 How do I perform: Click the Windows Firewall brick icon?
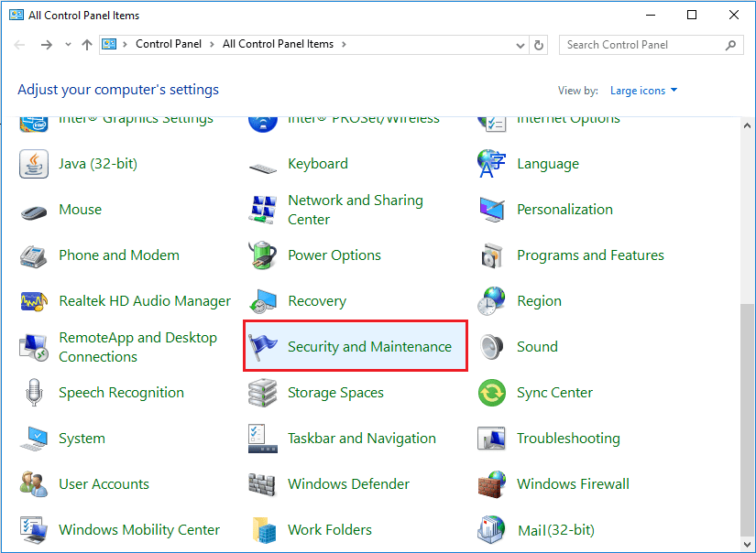point(492,484)
